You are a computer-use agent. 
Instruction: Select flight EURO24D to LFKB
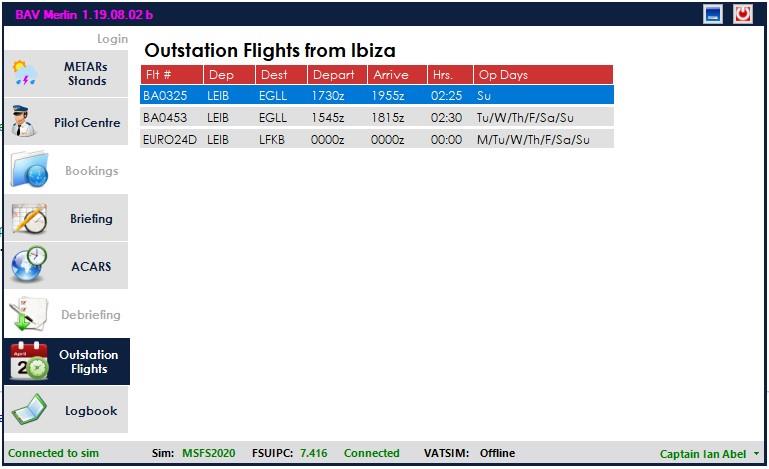(x=377, y=139)
